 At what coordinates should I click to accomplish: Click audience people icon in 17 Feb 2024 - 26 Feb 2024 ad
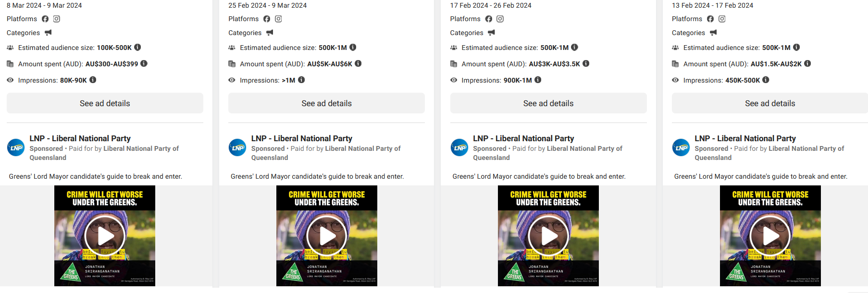[x=454, y=48]
